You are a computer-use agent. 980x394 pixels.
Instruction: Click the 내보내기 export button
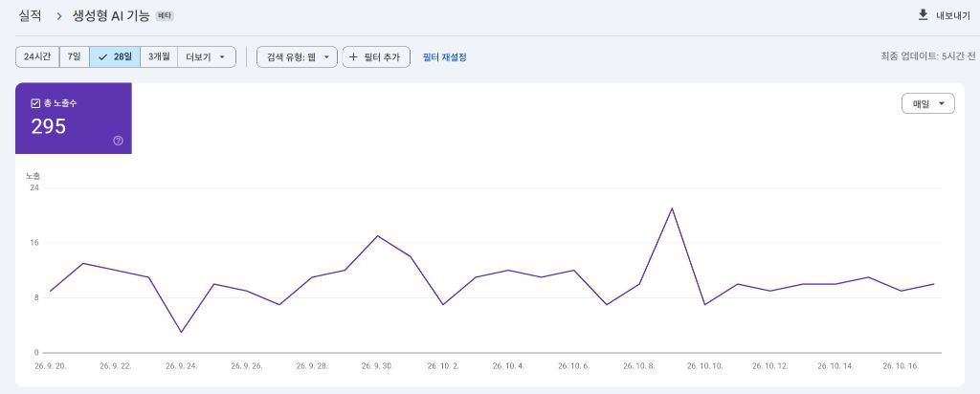(x=944, y=16)
